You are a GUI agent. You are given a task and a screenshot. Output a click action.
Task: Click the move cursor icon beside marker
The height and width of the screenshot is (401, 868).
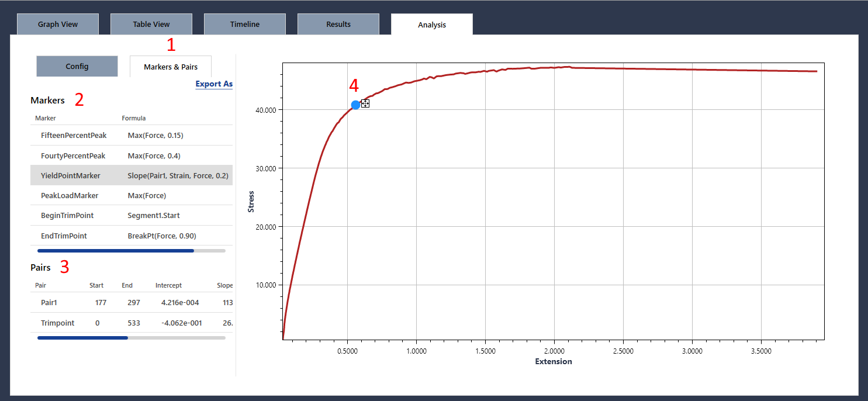pyautogui.click(x=365, y=103)
